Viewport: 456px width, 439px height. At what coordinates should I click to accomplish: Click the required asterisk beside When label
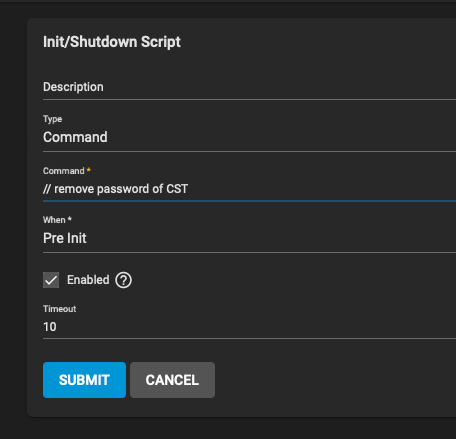tap(70, 219)
